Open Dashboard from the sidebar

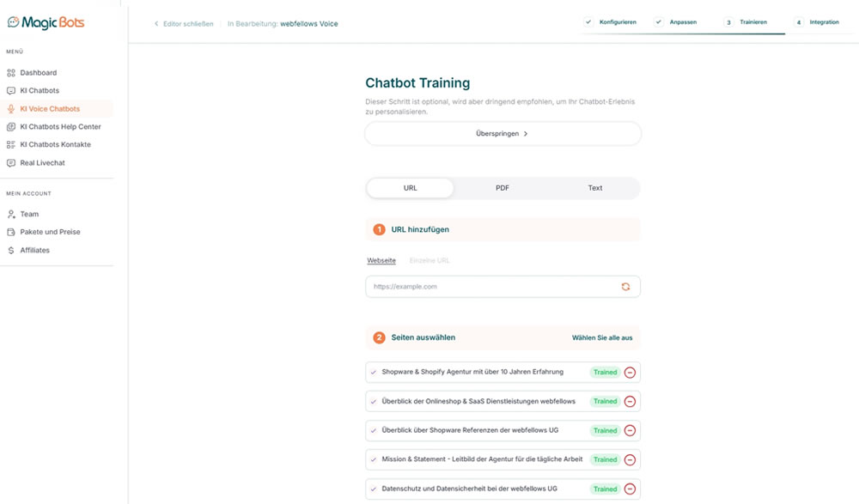[39, 72]
